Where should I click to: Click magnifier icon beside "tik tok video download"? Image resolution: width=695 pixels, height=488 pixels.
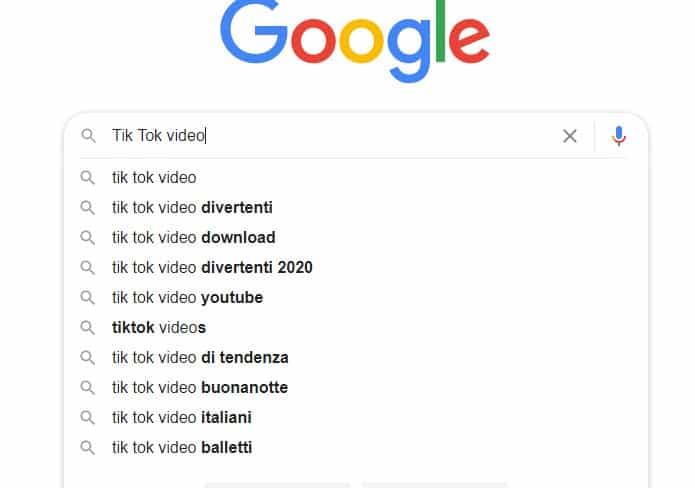[88, 238]
